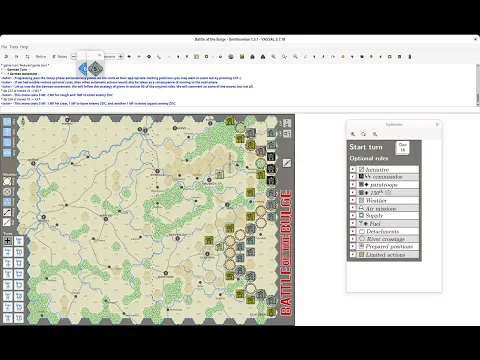Screen dimensions: 480x360
Task: Select the crossed-circle weather marker
Action: pos(7,192)
